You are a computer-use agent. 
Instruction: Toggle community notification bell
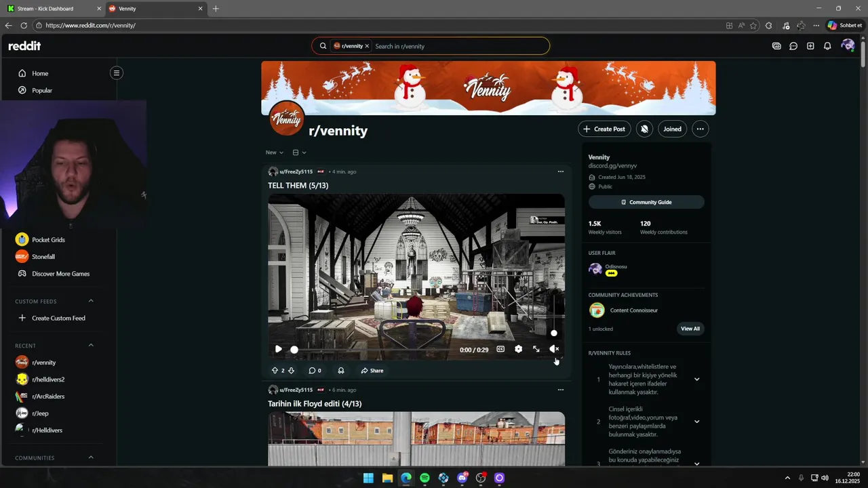(x=644, y=129)
